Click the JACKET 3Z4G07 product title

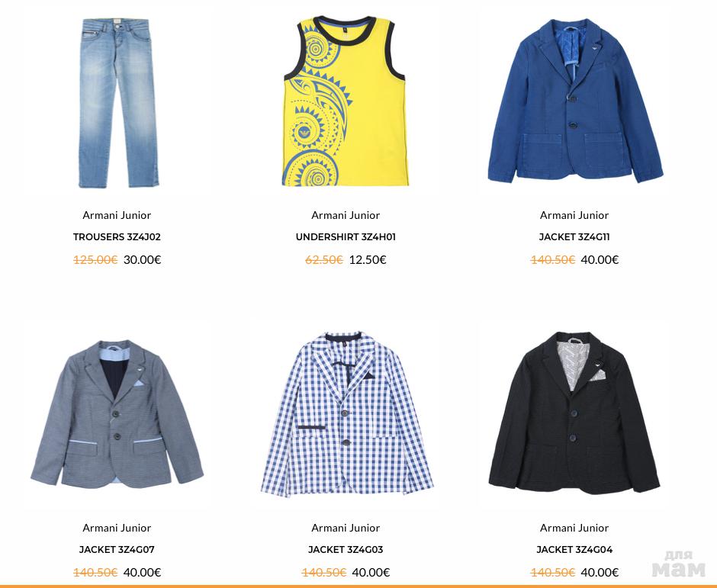(x=117, y=549)
